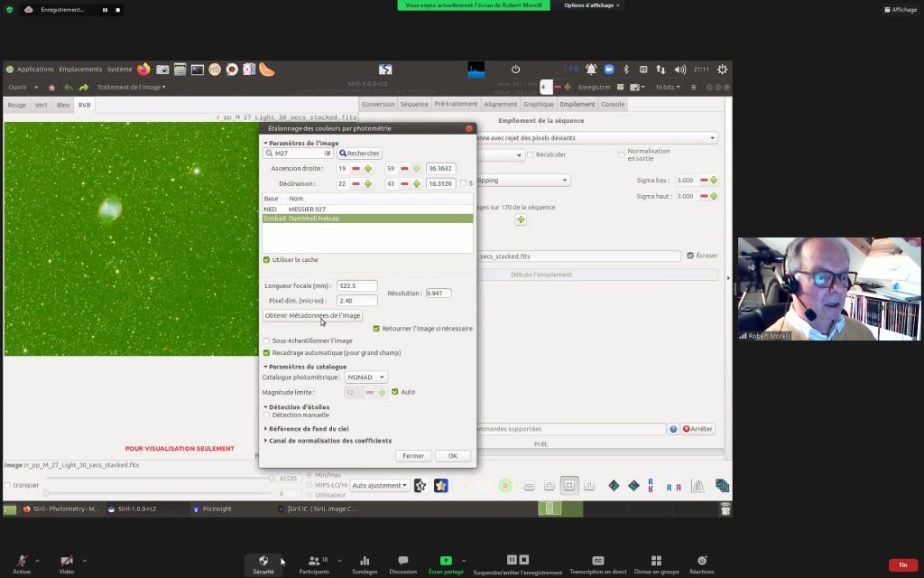Click OK in the photometry dialog
This screenshot has width=924, height=578.
coord(453,456)
